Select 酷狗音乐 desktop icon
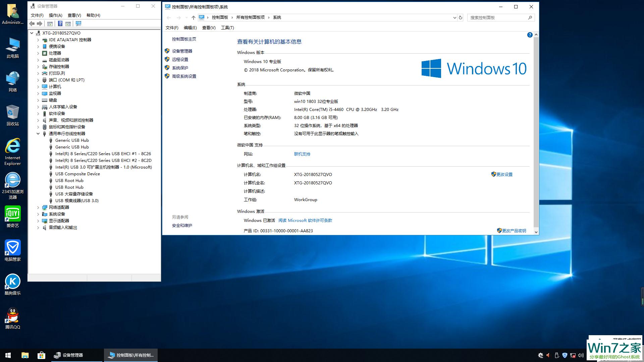Screen dimensions: 644x362 click(x=13, y=284)
